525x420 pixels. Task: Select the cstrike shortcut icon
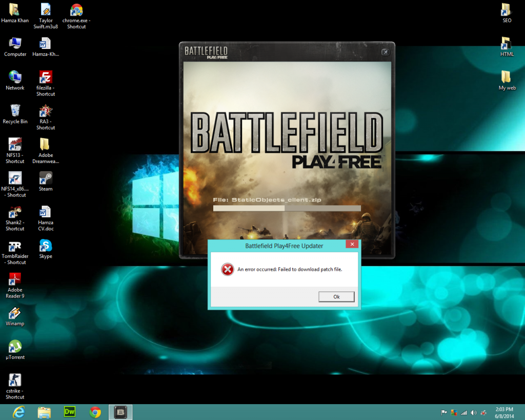click(x=15, y=387)
